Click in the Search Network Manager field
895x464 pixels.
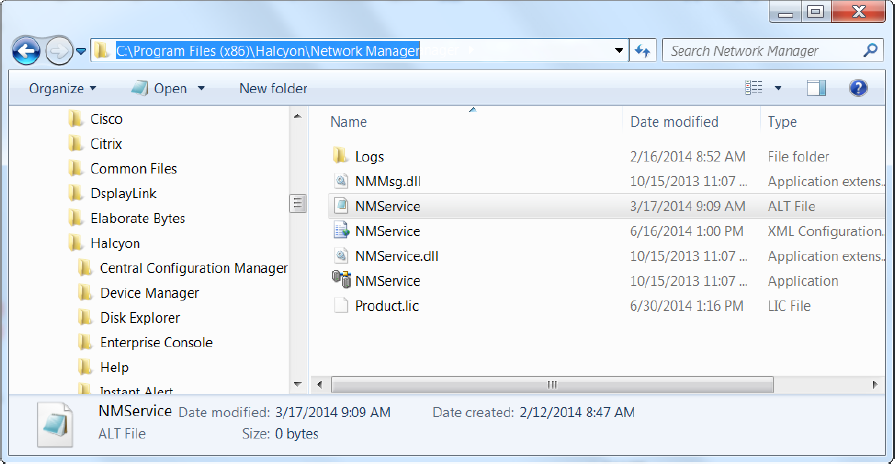click(x=758, y=50)
